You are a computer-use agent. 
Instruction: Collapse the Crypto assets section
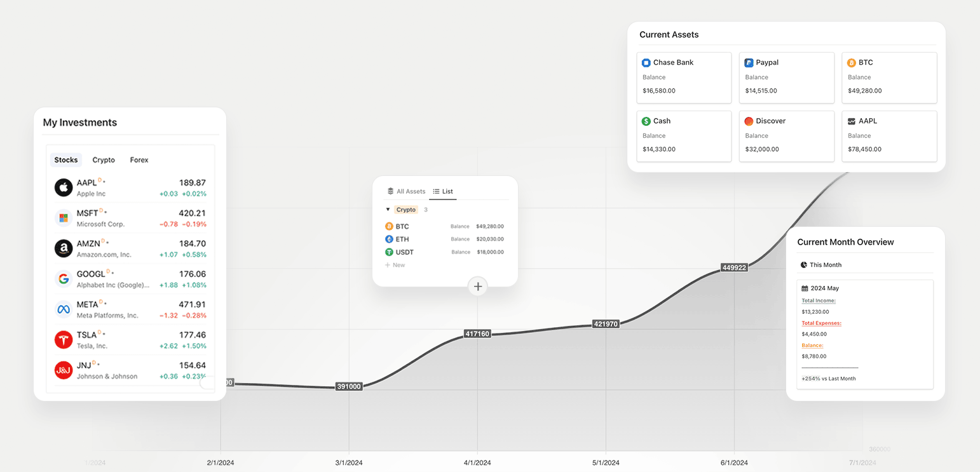[388, 209]
